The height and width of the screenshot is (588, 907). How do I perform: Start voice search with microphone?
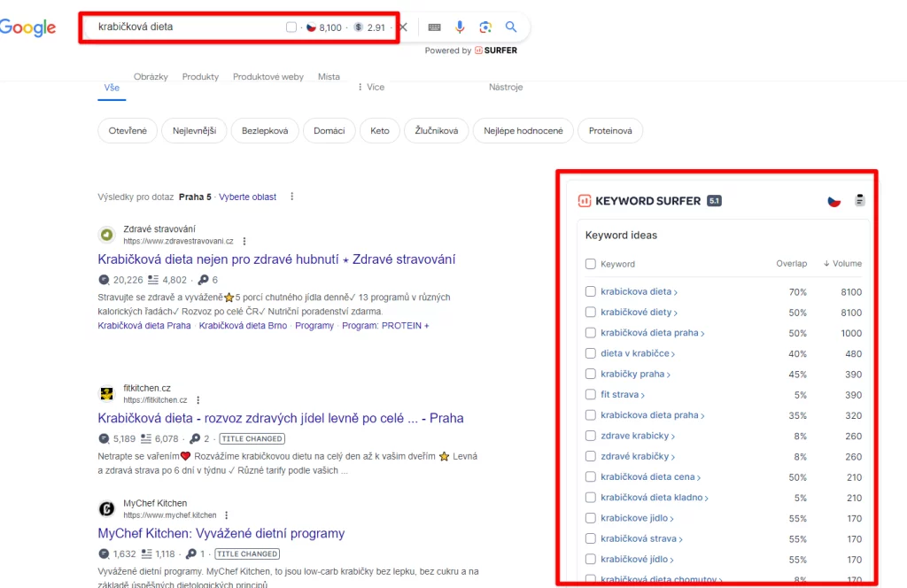[x=460, y=27]
